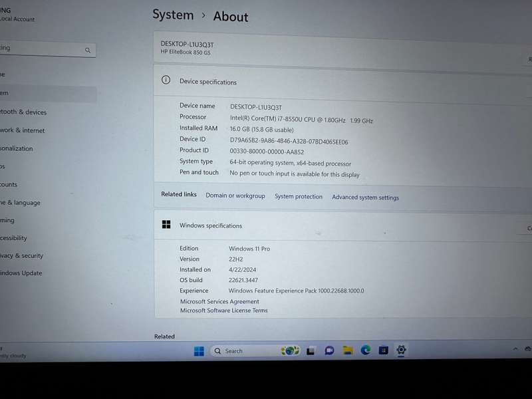532x399 pixels.
Task: Open Microsoft Software License Terms
Action: [x=224, y=310]
